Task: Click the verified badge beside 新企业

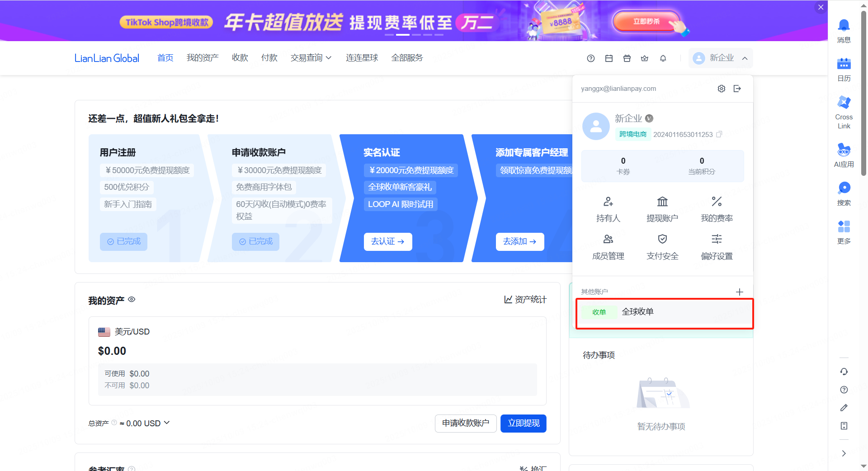Action: click(x=649, y=118)
